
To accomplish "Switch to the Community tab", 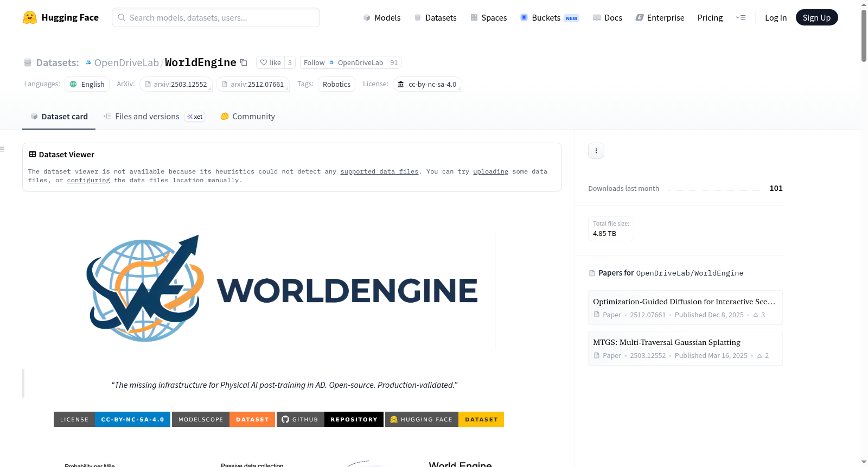I will pyautogui.click(x=247, y=117).
